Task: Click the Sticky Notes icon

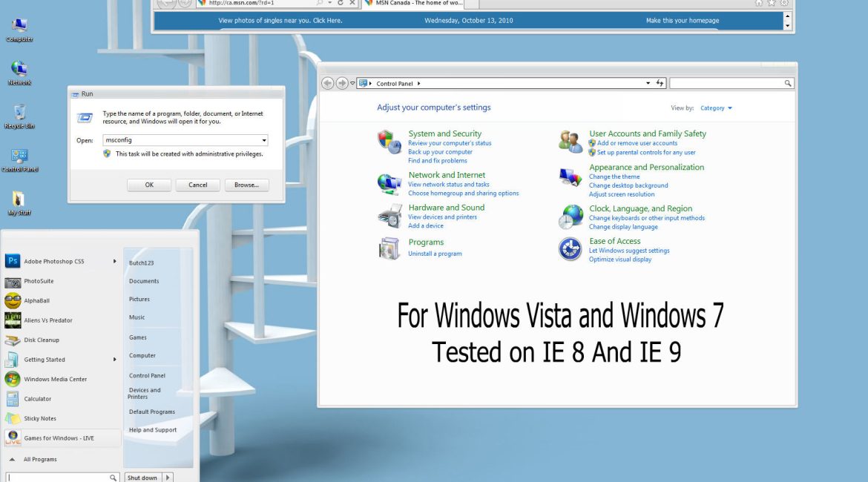Action: click(x=12, y=418)
